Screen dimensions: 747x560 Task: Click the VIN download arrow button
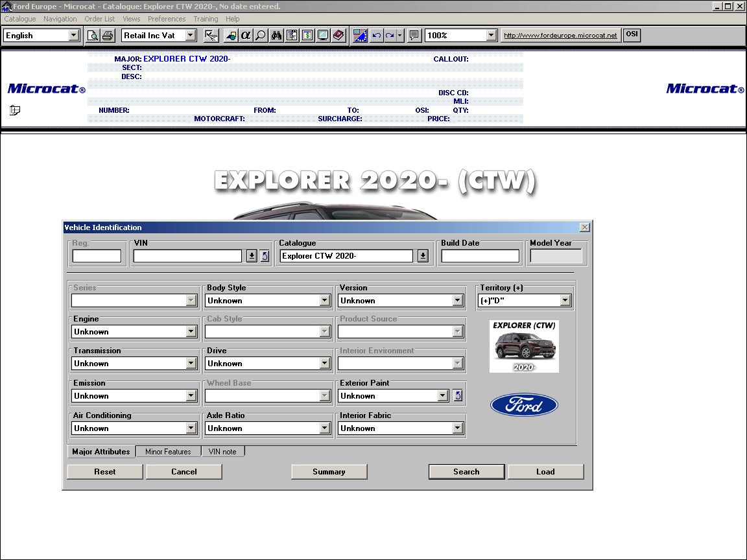coord(252,256)
